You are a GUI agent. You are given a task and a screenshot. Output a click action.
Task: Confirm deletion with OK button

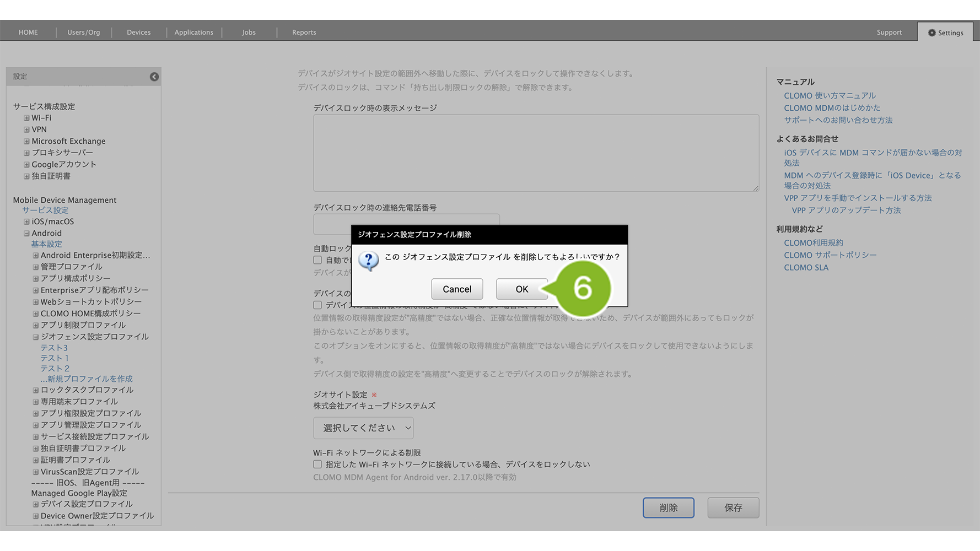521,289
